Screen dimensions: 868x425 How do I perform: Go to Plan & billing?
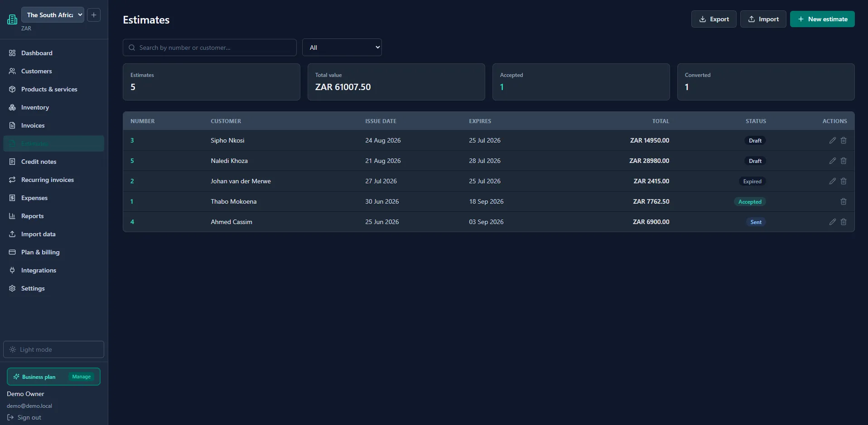53,252
